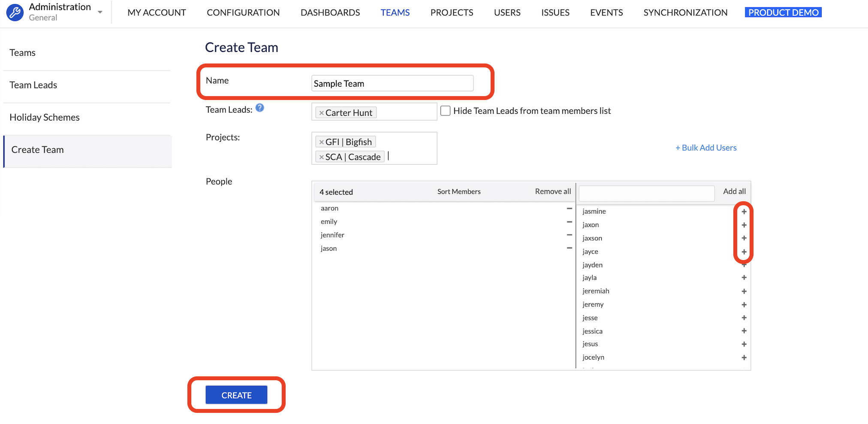
Task: Open the SYNCHRONIZATION menu item
Action: click(685, 12)
